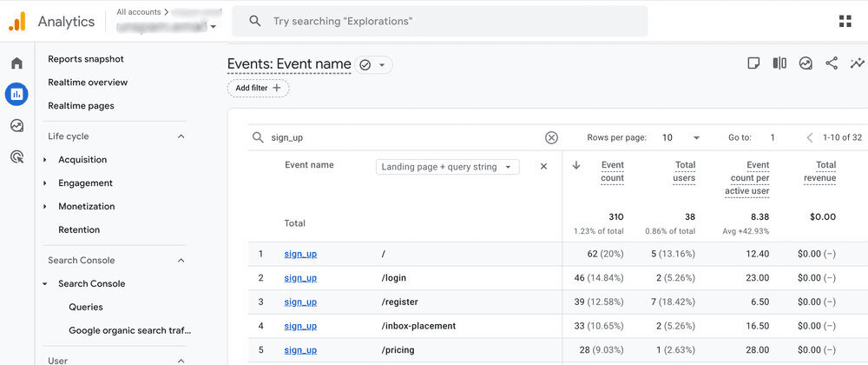Open the Google apps grid icon
The height and width of the screenshot is (365, 868).
click(x=845, y=21)
